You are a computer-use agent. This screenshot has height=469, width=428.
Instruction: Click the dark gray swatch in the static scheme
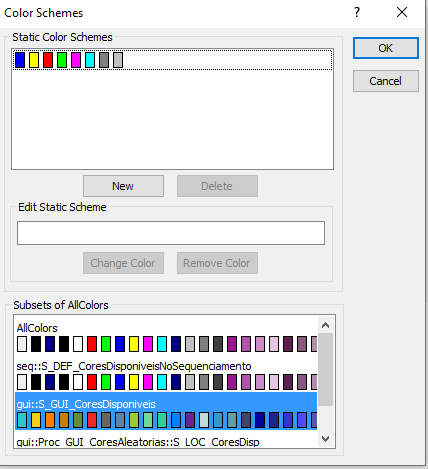pyautogui.click(x=104, y=60)
